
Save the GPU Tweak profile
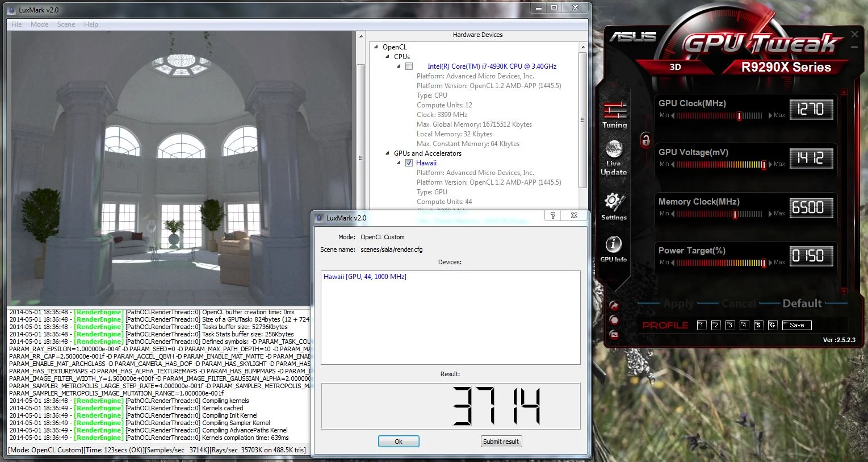(x=796, y=325)
